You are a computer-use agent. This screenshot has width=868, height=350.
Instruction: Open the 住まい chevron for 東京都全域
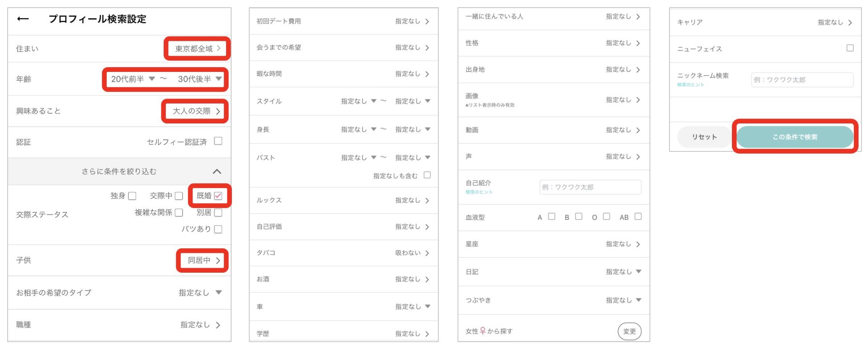(x=218, y=48)
